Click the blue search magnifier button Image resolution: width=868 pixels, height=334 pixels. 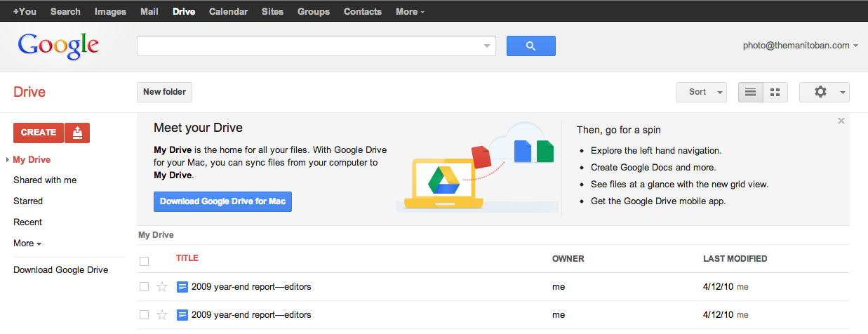[530, 46]
